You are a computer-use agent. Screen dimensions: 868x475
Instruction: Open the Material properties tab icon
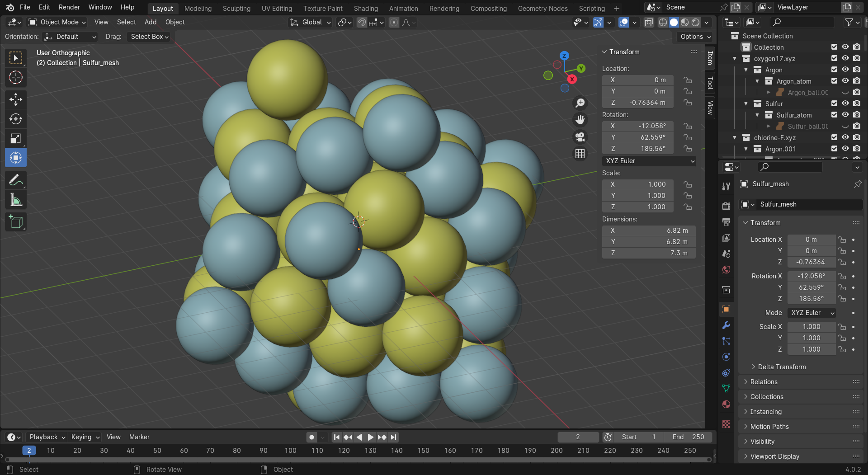(x=726, y=404)
